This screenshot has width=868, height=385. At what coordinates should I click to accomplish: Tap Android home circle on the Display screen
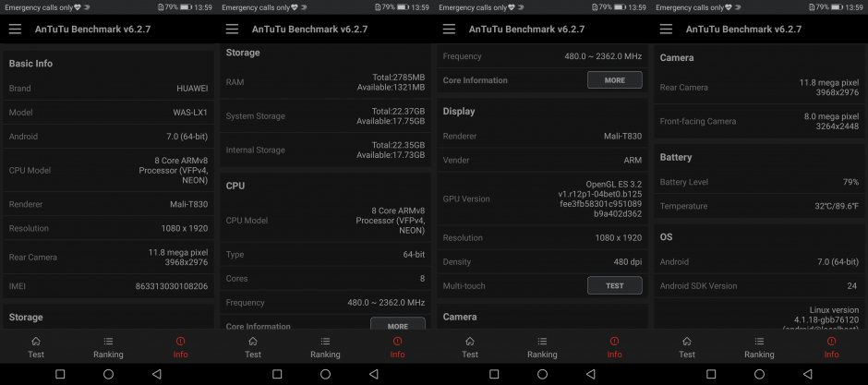(x=543, y=375)
